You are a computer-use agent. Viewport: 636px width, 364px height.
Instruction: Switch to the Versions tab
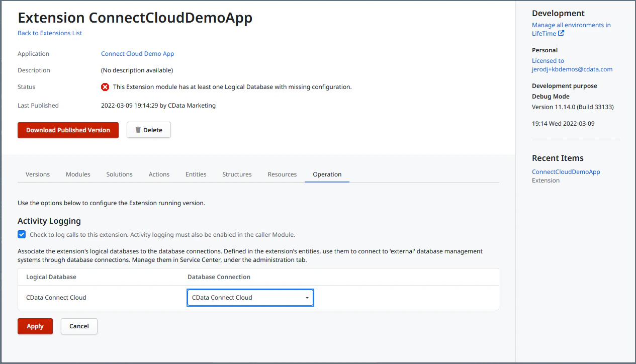[38, 174]
